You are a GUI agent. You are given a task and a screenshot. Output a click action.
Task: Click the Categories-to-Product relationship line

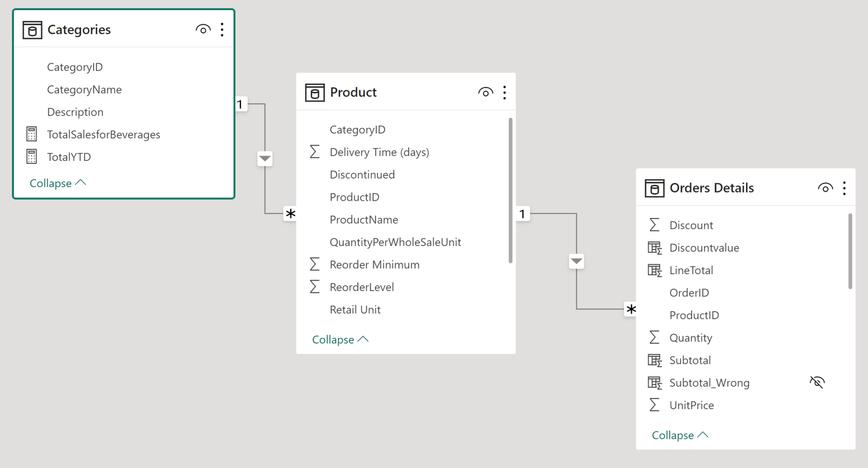click(265, 158)
